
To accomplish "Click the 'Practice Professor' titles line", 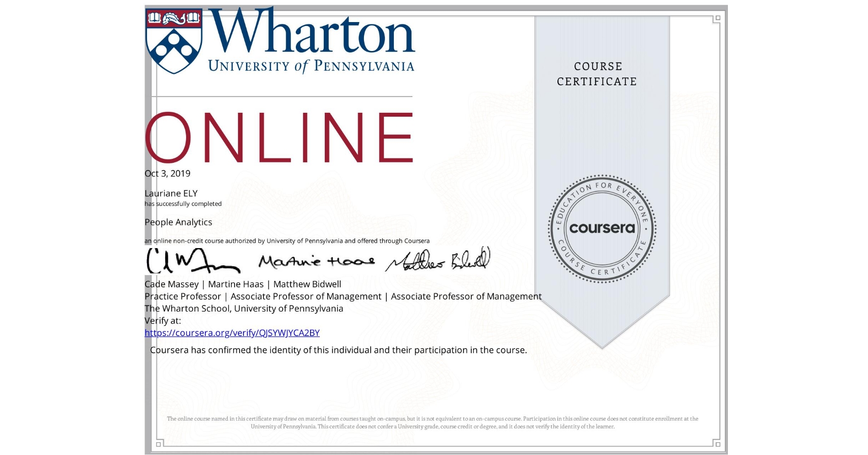I will coord(343,297).
